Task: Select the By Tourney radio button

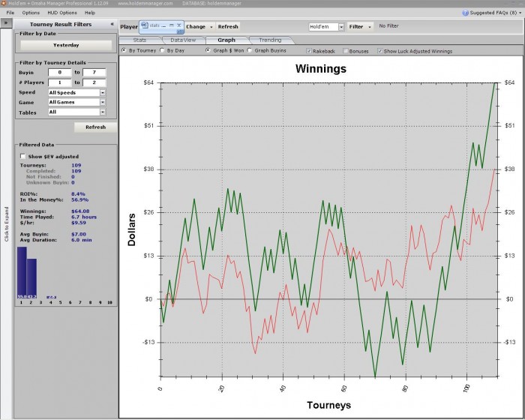Action: coord(124,50)
